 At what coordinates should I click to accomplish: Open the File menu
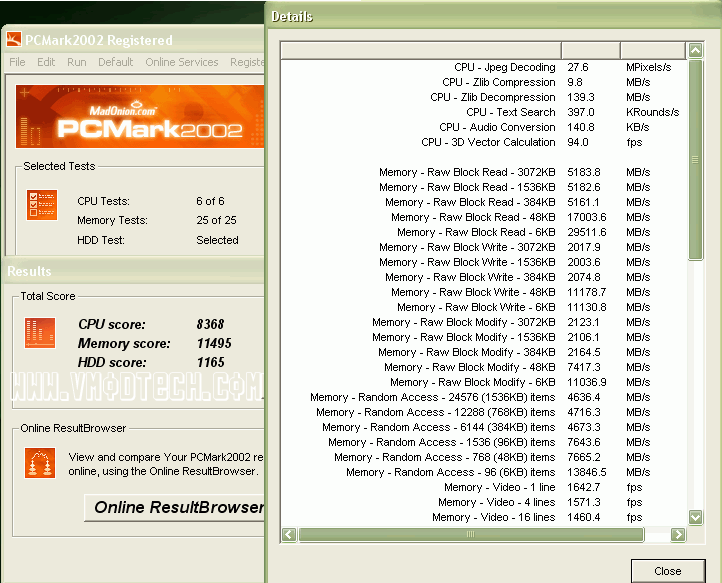(x=17, y=62)
